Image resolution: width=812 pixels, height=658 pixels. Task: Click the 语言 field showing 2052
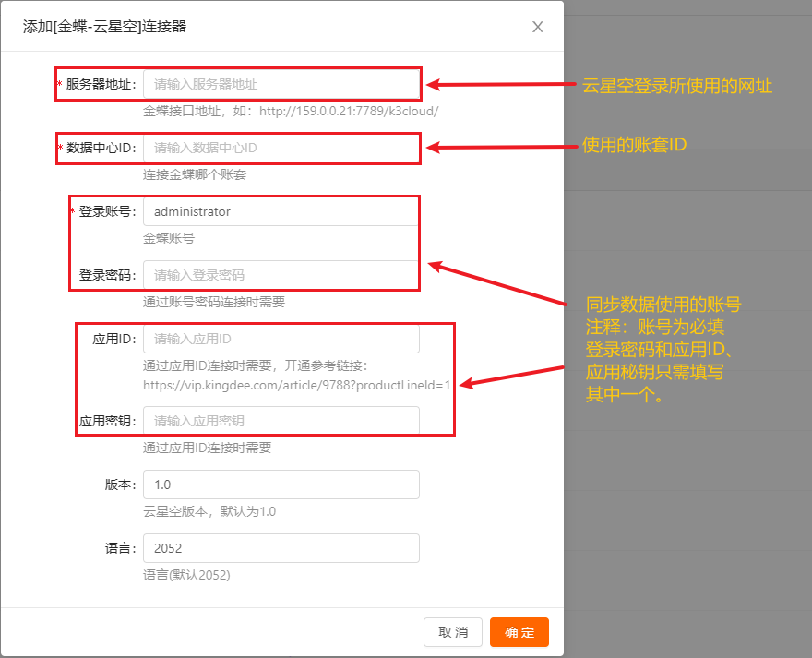281,548
